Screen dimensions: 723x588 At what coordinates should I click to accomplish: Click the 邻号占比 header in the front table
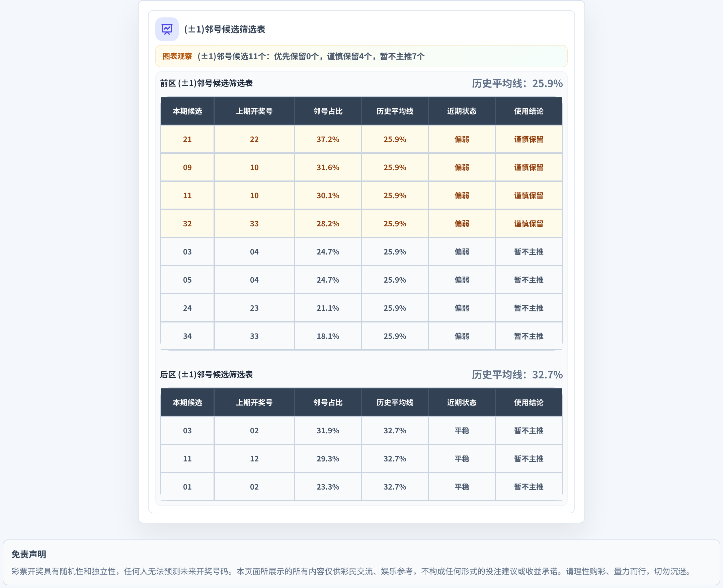328,111
